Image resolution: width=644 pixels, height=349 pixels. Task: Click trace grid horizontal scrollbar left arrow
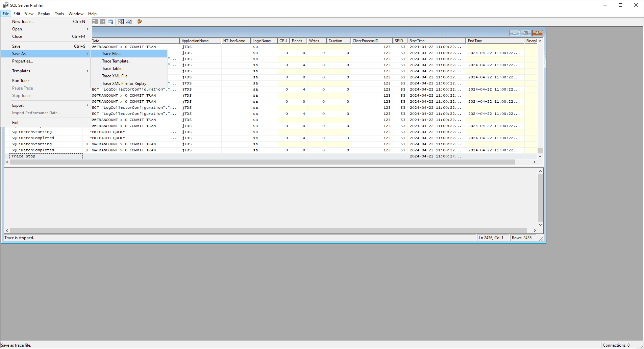click(7, 162)
